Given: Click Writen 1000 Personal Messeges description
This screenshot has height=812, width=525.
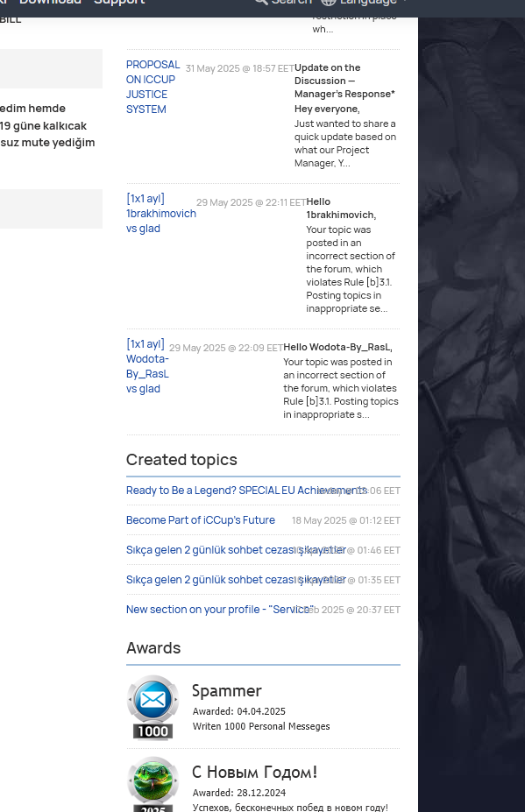Looking at the screenshot, I should pos(261,726).
